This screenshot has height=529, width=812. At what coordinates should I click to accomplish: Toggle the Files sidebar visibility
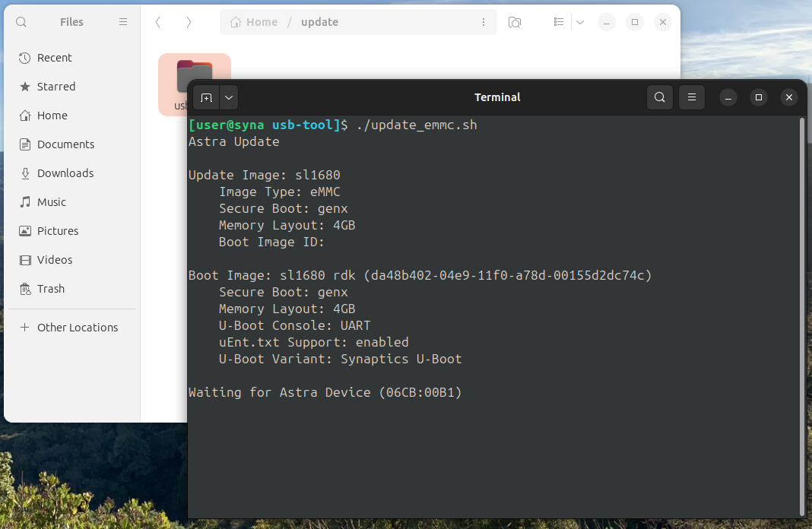tap(122, 21)
